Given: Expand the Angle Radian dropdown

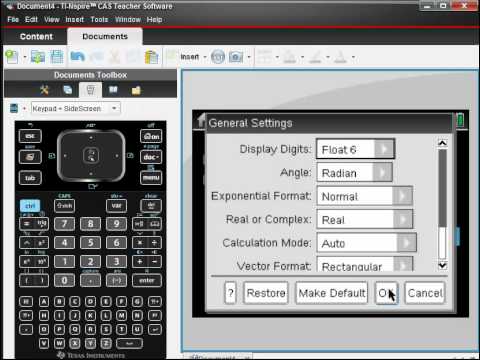Looking at the screenshot, I should pos(354,172).
